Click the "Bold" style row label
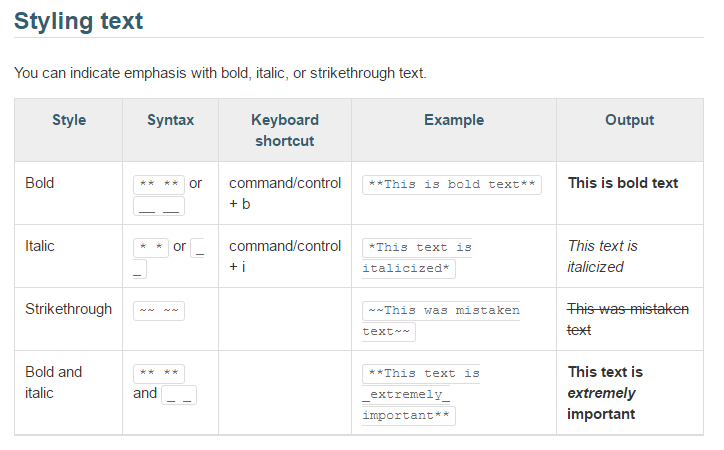Viewport: 724px width, 450px height. click(40, 183)
